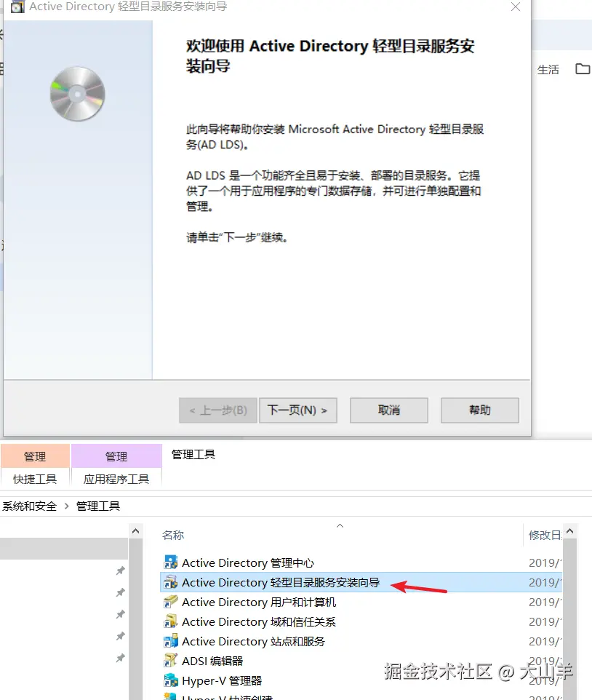Click the AD 轻型目录服务安装向导 icon
The height and width of the screenshot is (700, 592).
(x=170, y=581)
